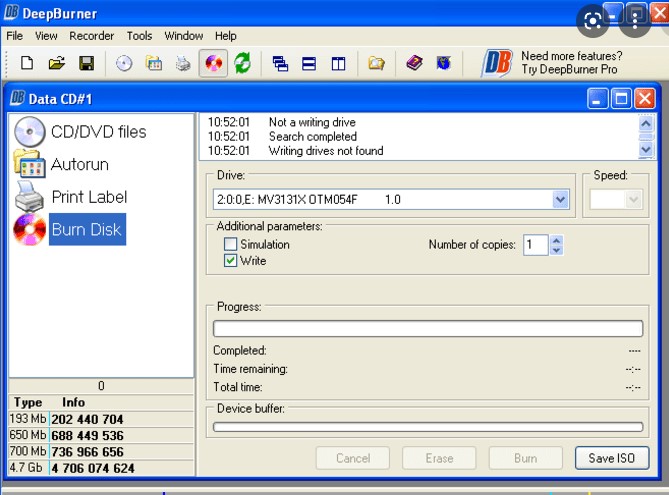
Task: Click the 'Writing drives not found' log line
Action: click(326, 151)
